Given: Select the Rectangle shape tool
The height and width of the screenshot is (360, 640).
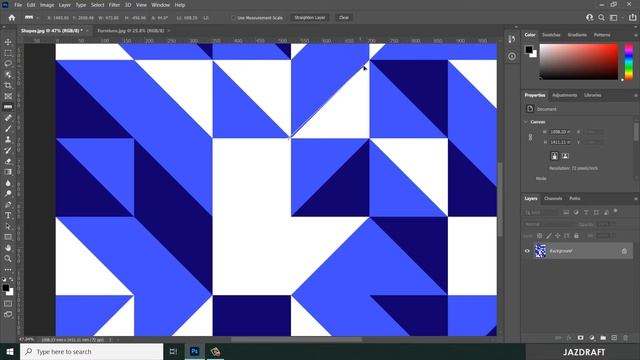Looking at the screenshot, I should pos(8,237).
